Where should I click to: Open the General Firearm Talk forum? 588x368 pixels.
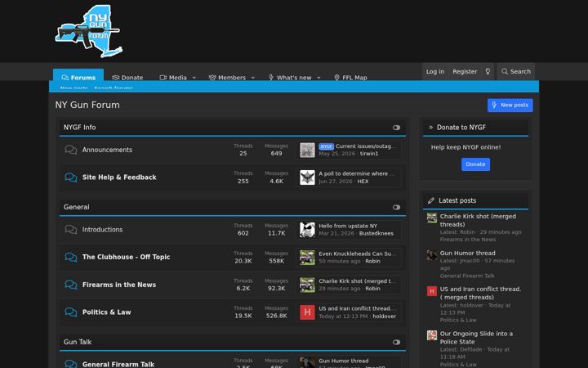coord(118,364)
